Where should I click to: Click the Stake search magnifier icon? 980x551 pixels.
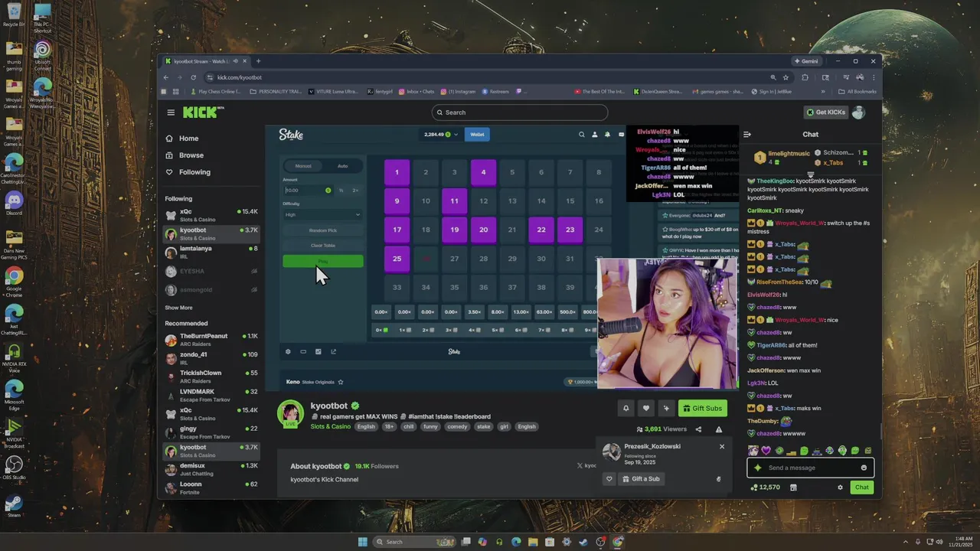[581, 135]
